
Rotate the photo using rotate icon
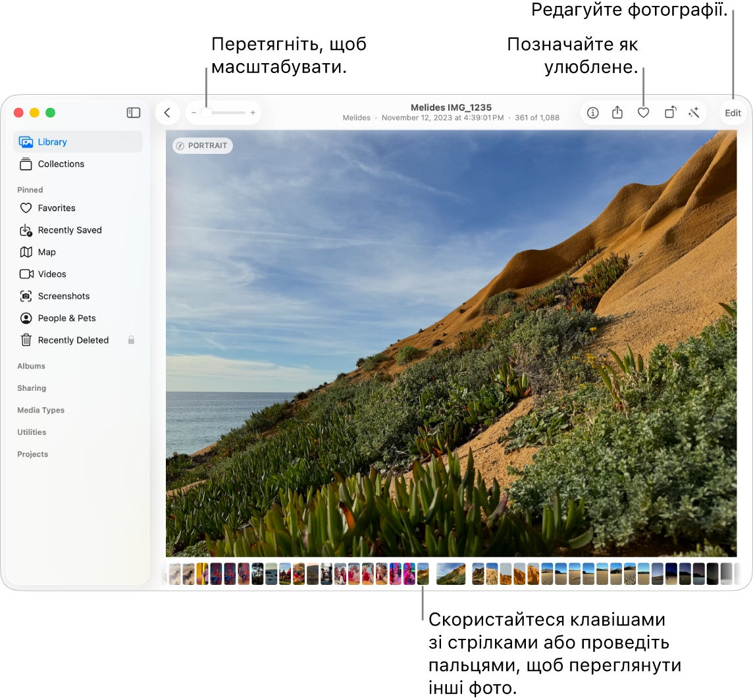coord(669,113)
